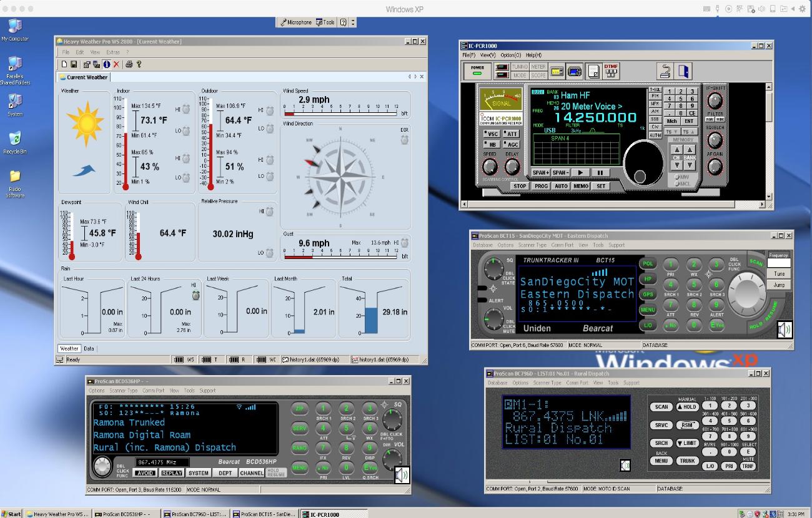Toggle the Gust HI alarm clock
This screenshot has width=812, height=518.
pyautogui.click(x=404, y=243)
